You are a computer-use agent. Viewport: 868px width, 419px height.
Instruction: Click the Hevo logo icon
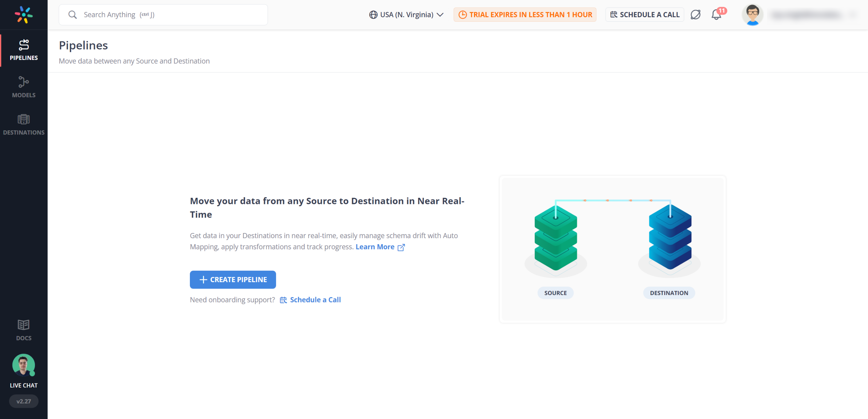[x=24, y=15]
